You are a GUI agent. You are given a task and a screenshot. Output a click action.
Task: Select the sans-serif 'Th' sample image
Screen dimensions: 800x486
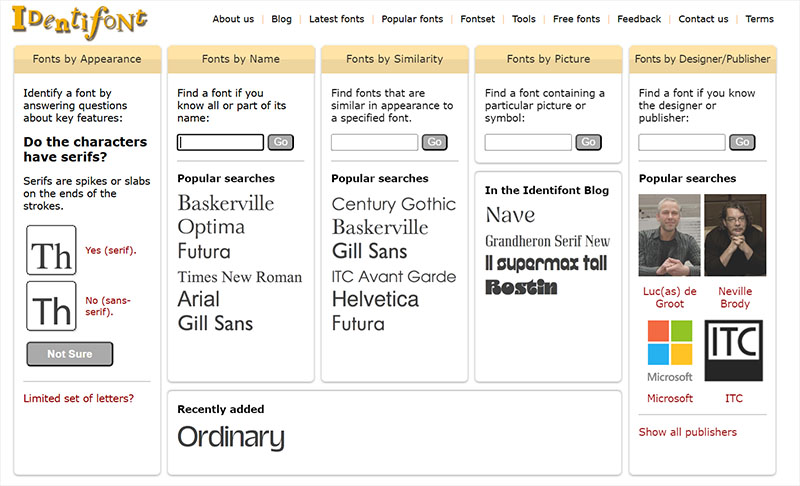[x=52, y=306]
